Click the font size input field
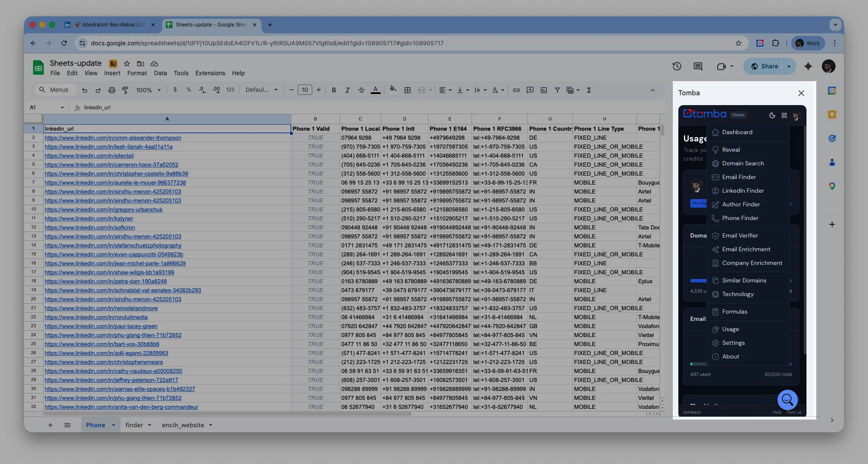This screenshot has height=464, width=868. (x=305, y=90)
